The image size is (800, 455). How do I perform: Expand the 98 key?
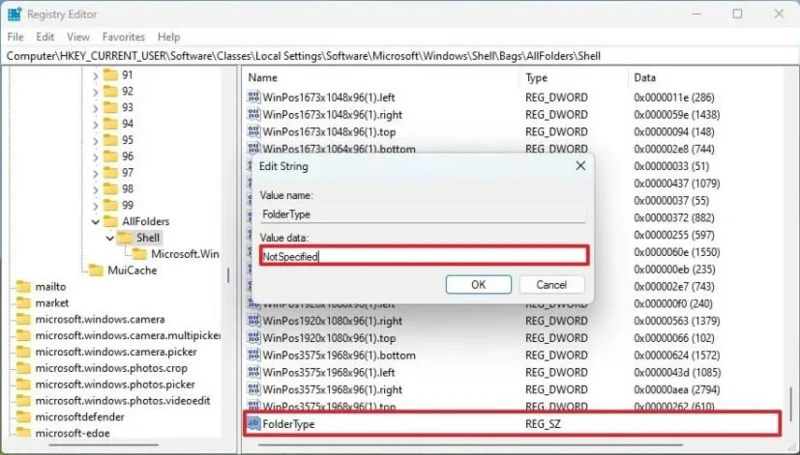point(95,190)
